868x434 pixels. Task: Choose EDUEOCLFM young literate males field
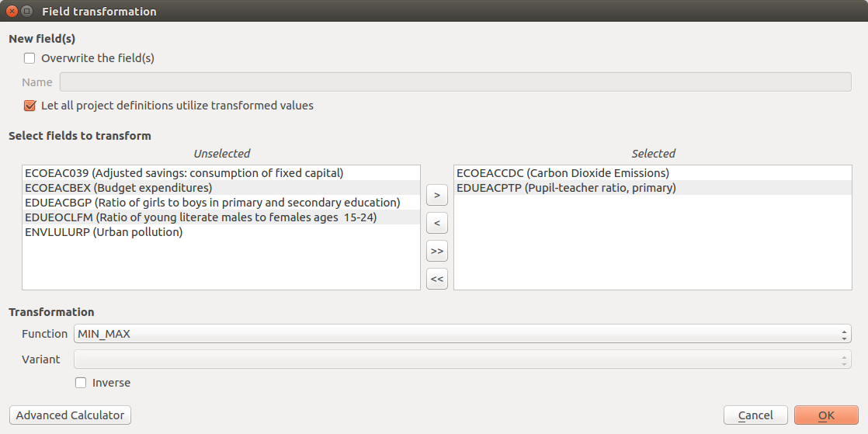pos(200,217)
